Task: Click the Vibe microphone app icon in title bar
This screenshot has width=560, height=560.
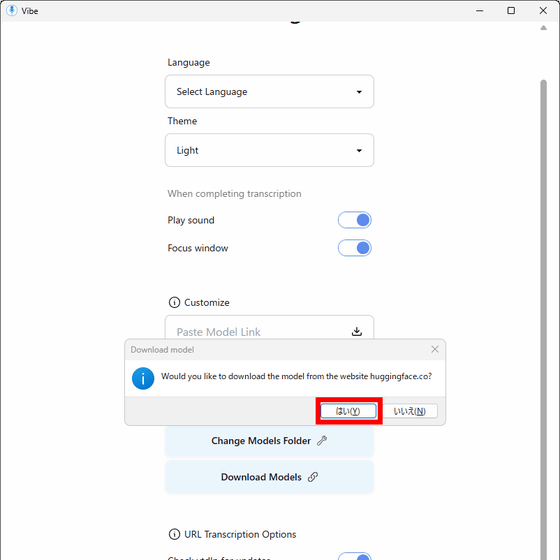Action: click(x=12, y=10)
